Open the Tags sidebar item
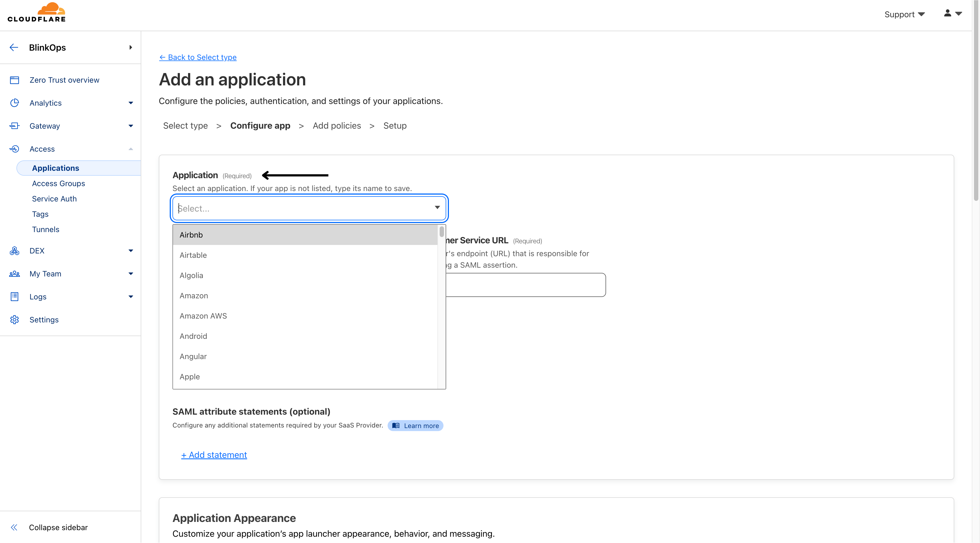The height and width of the screenshot is (543, 980). pyautogui.click(x=40, y=214)
